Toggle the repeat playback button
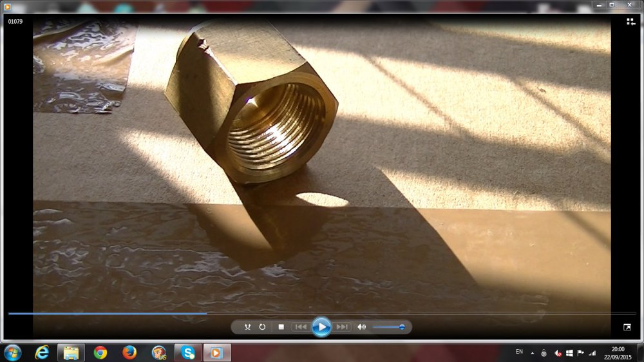Image resolution: width=644 pixels, height=362 pixels. 262,327
